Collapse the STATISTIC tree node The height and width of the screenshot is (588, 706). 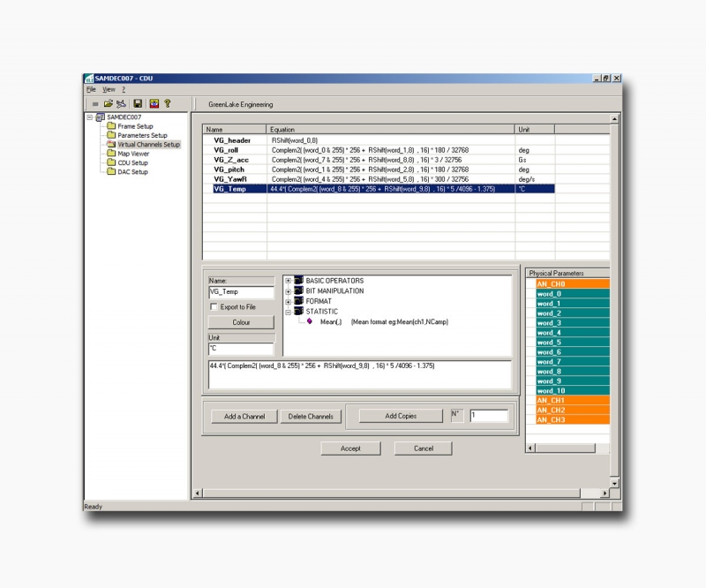[x=288, y=312]
